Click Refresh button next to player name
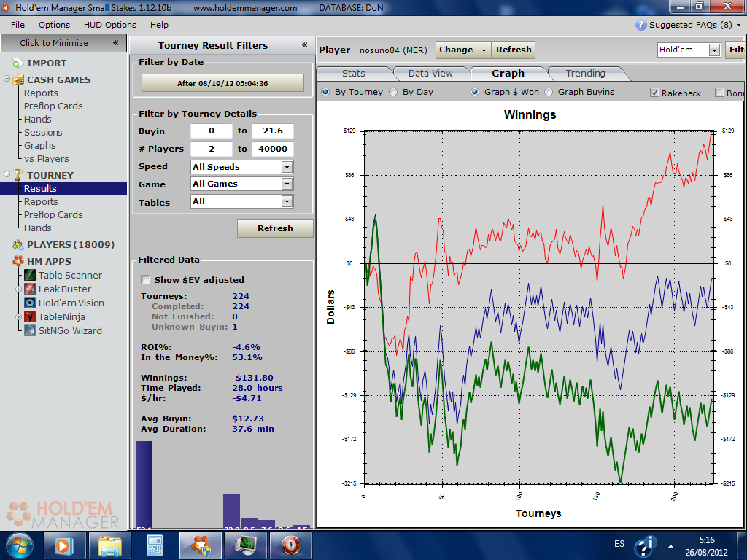This screenshot has height=560, width=747. coord(514,50)
